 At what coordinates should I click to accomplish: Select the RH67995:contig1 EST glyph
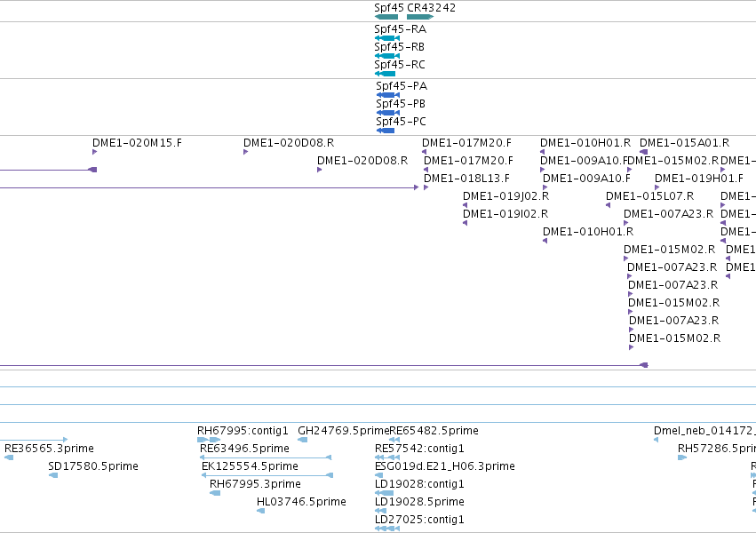point(209,440)
